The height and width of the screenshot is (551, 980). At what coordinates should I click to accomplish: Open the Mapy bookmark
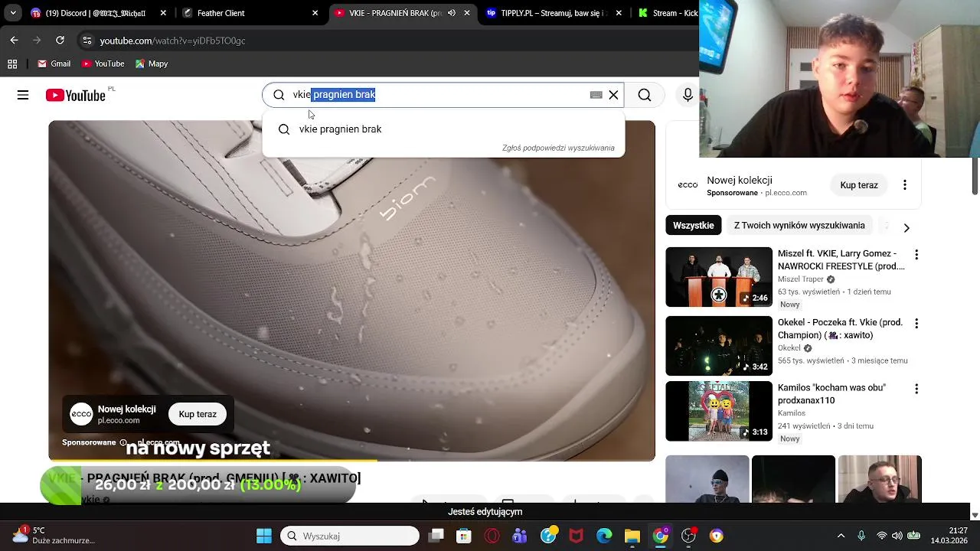(x=152, y=64)
